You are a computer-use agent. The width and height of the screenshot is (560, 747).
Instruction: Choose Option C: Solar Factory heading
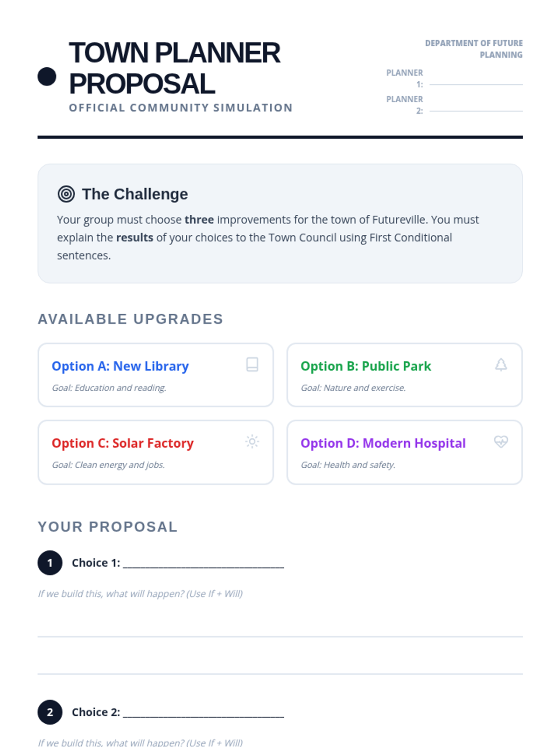tap(123, 443)
